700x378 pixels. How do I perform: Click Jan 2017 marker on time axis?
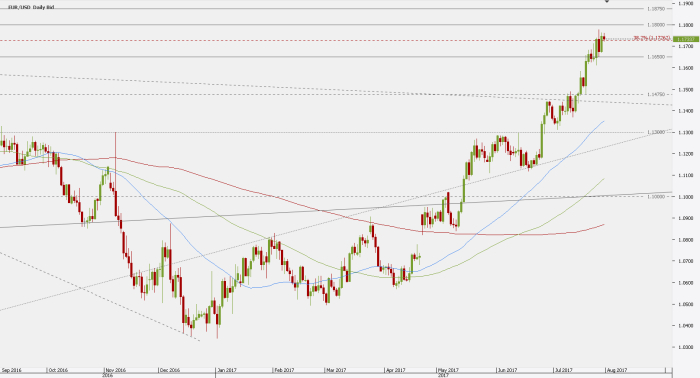point(226,370)
